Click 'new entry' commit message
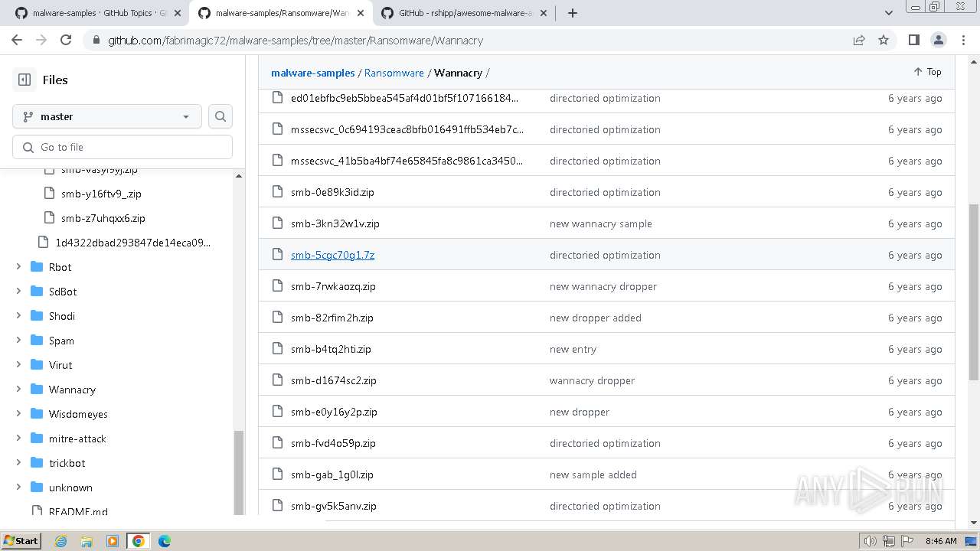 point(573,349)
